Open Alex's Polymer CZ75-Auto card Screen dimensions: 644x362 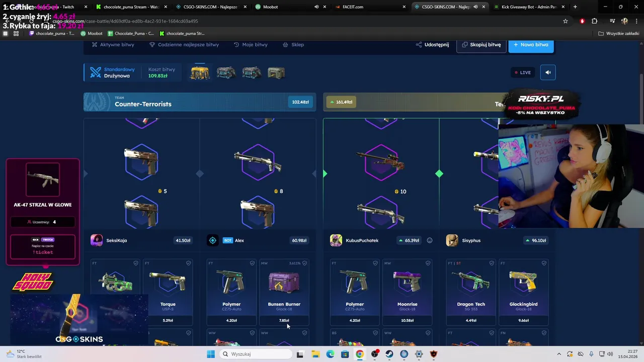coord(231,292)
